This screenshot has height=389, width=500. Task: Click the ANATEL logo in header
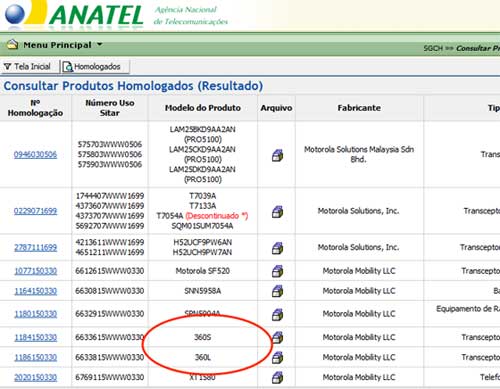point(75,14)
